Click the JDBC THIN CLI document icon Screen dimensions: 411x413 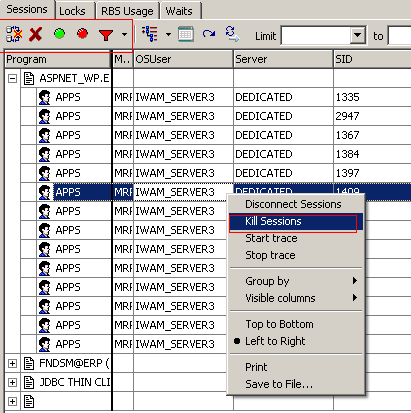(x=29, y=382)
